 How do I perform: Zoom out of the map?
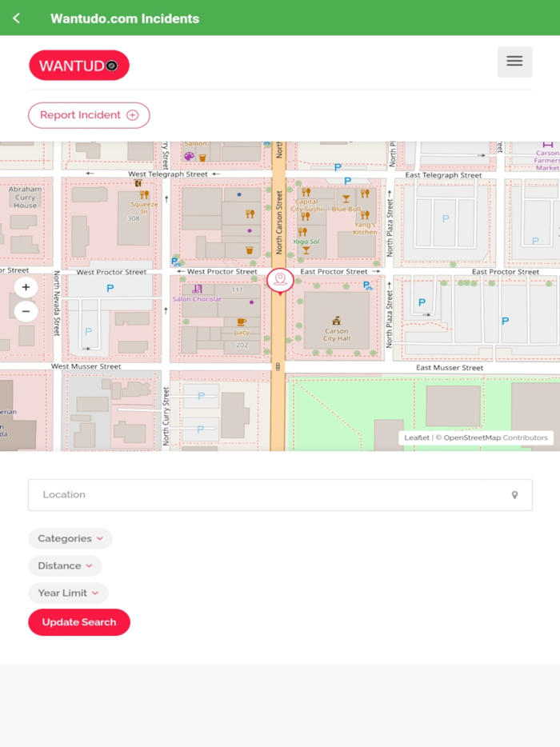coord(26,312)
